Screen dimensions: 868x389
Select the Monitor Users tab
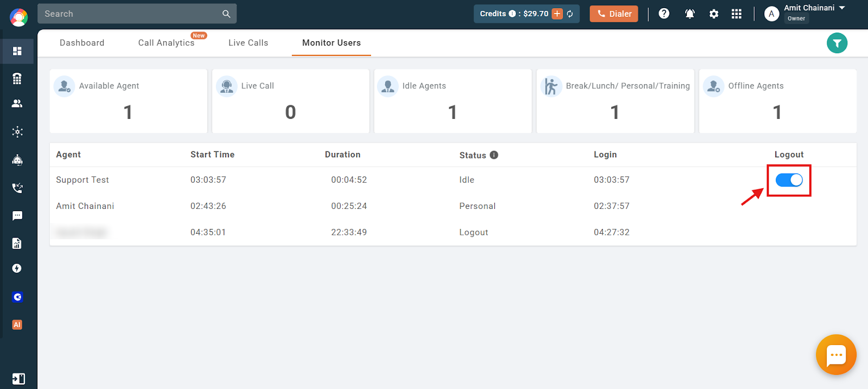pyautogui.click(x=331, y=43)
